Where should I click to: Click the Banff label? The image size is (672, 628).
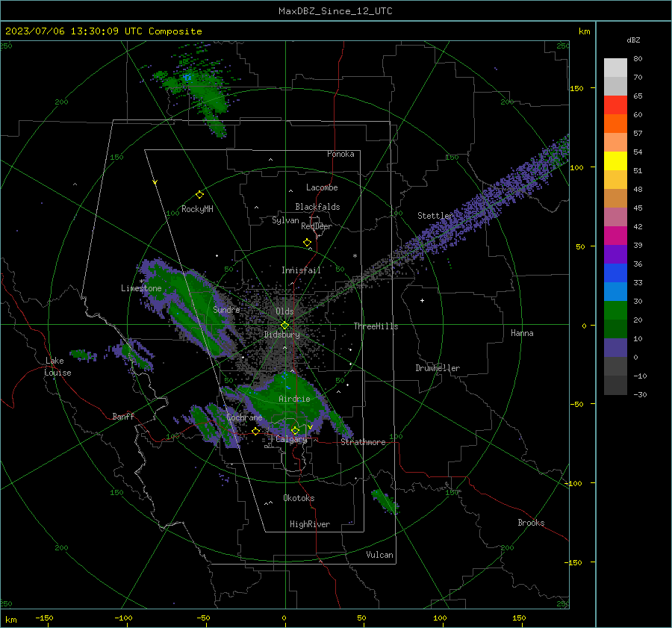point(123,416)
